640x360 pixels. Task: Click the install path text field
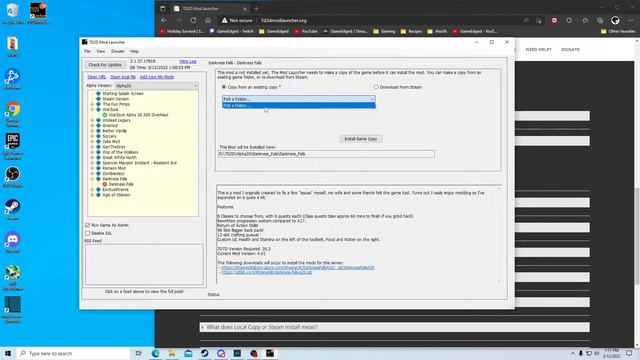(x=326, y=154)
